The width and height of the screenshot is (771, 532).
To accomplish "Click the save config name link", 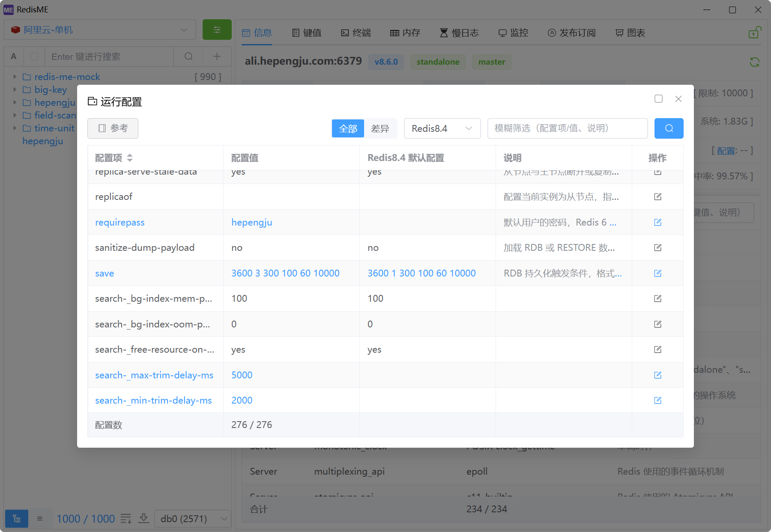I will point(105,273).
